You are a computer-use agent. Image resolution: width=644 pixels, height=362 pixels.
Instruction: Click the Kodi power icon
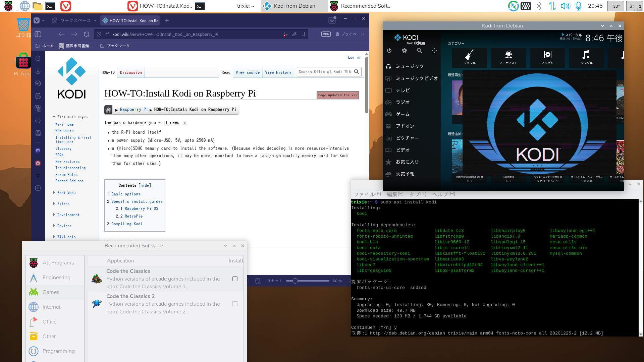[389, 51]
